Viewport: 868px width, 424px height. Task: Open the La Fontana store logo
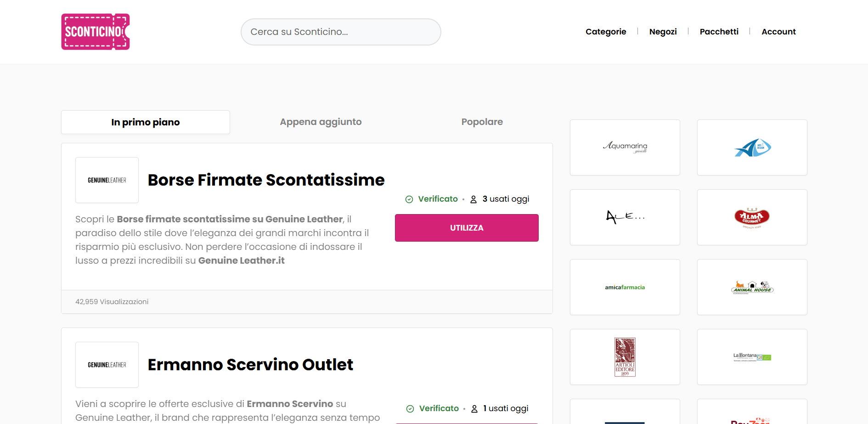(752, 357)
